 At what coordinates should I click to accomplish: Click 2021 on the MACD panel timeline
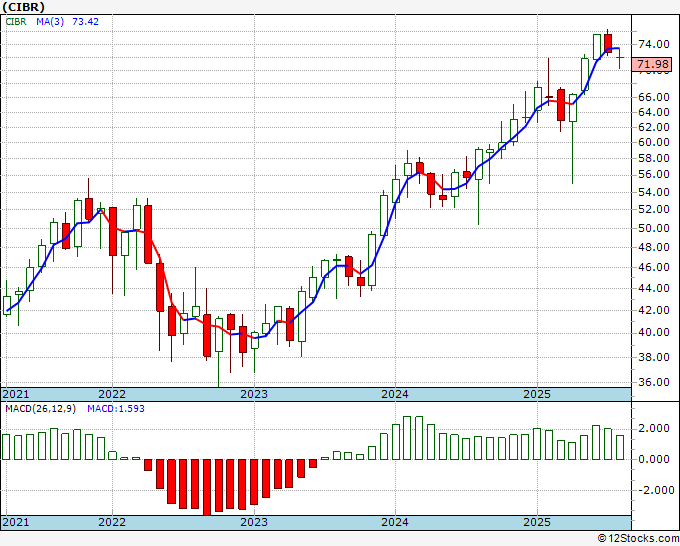(16, 522)
